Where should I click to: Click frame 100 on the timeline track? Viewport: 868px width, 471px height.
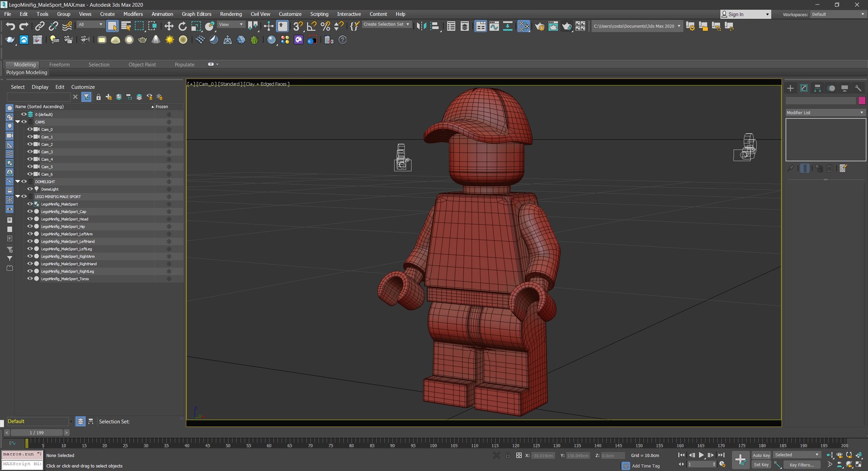433,443
